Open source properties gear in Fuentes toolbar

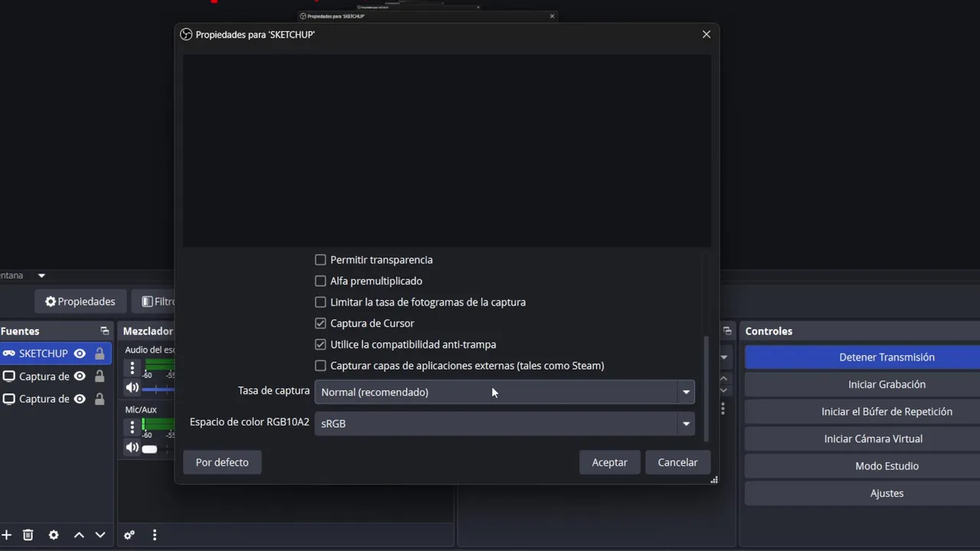54,535
